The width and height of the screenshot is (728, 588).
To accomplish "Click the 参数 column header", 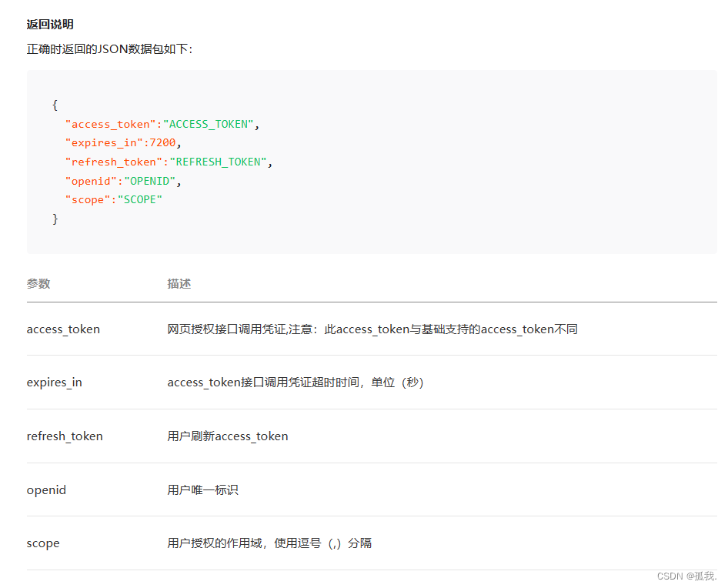I will click(x=38, y=283).
